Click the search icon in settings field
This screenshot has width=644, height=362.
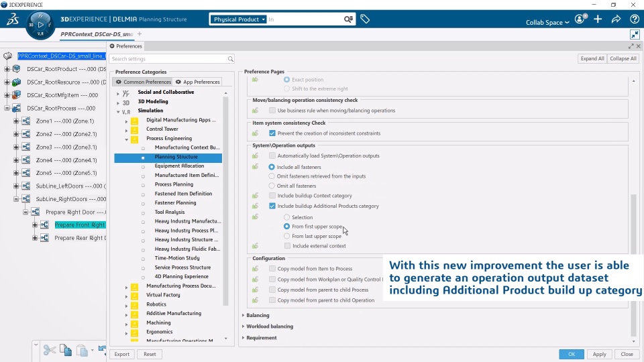click(230, 59)
